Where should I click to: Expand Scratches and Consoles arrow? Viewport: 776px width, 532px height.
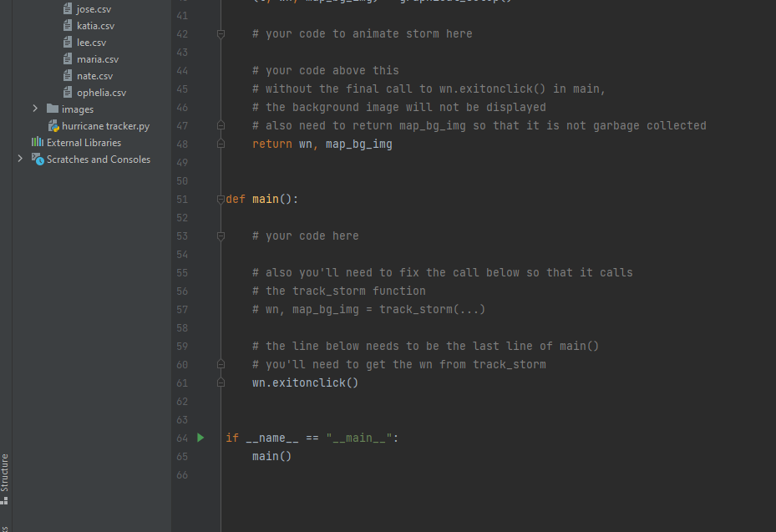[20, 159]
